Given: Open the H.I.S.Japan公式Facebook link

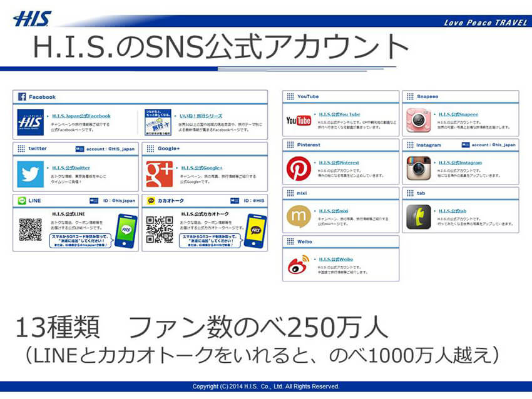Looking at the screenshot, I should point(81,116).
